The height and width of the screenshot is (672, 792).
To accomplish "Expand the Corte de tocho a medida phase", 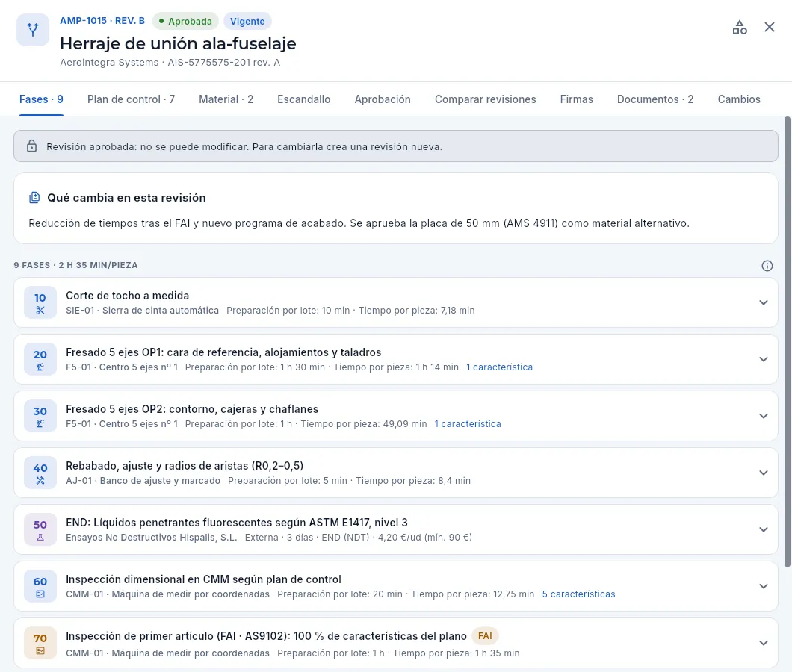I will click(763, 303).
